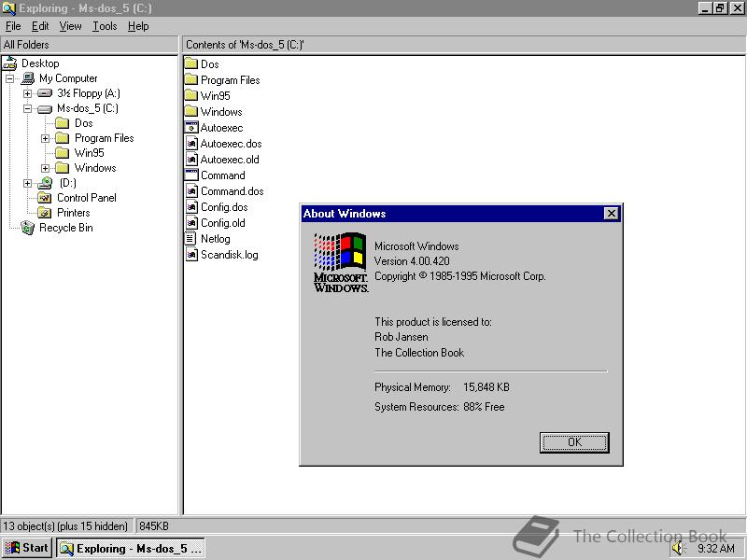747x560 pixels.
Task: Click 'Printers' label in folder tree
Action: (x=74, y=213)
